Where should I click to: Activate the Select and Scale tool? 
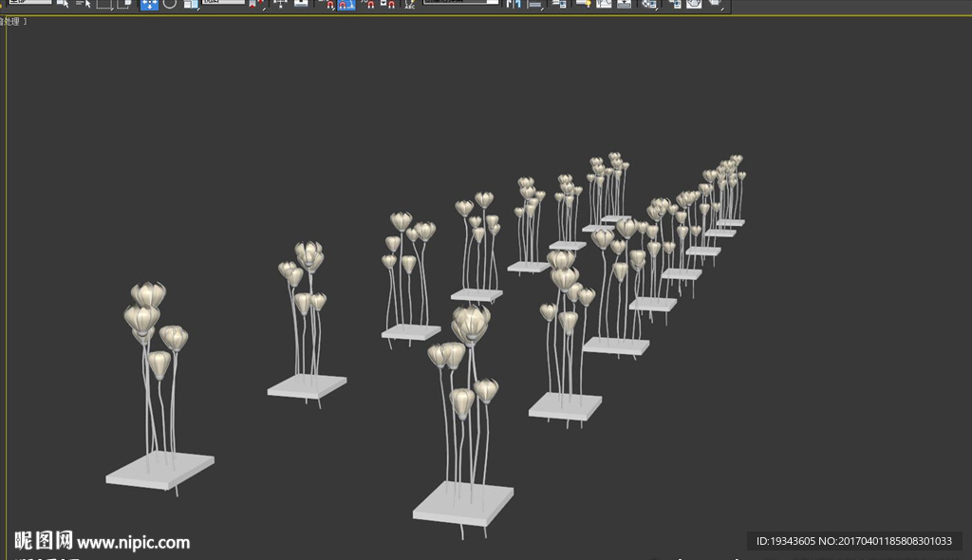pos(191,4)
